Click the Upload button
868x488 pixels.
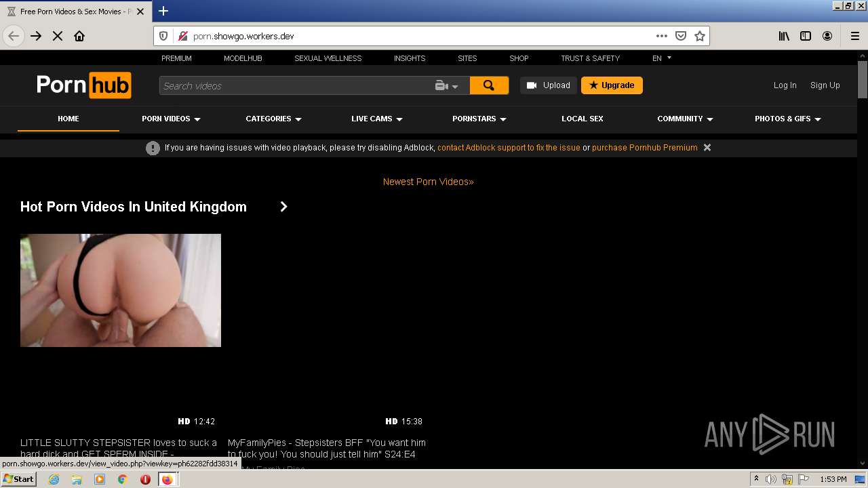pos(549,85)
